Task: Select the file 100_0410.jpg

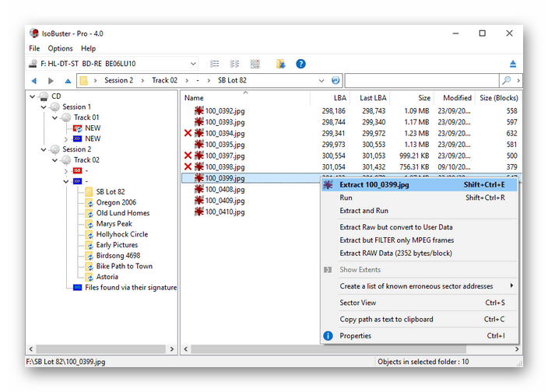Action: [x=225, y=212]
